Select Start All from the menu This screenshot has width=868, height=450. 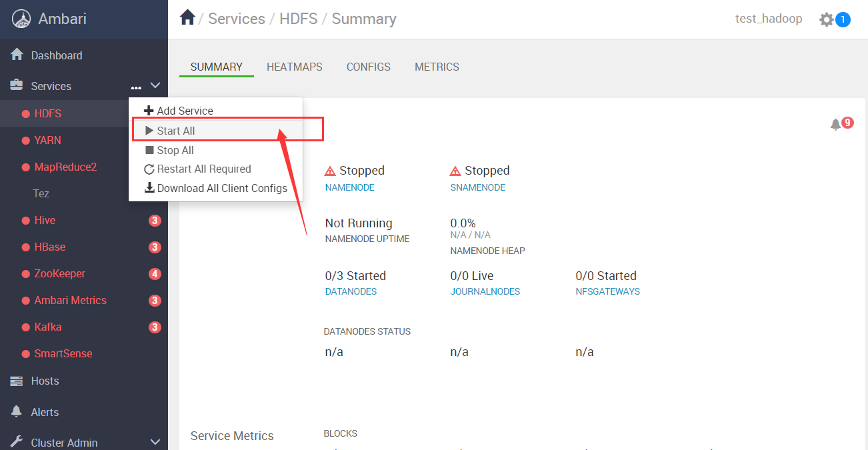click(176, 131)
